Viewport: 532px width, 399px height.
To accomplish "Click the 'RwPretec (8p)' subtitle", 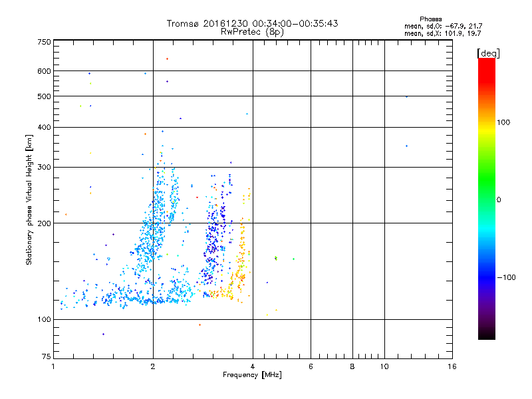I will 252,32.
